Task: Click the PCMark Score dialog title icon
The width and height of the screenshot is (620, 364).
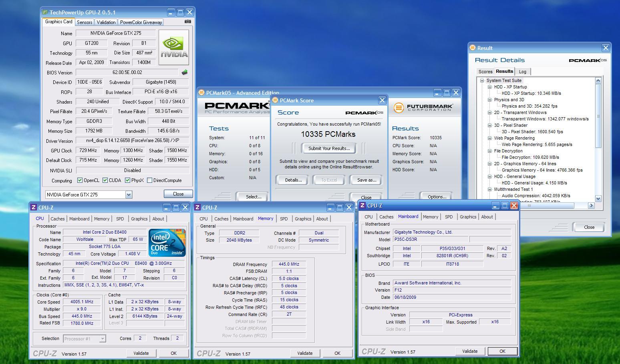Action: (275, 100)
